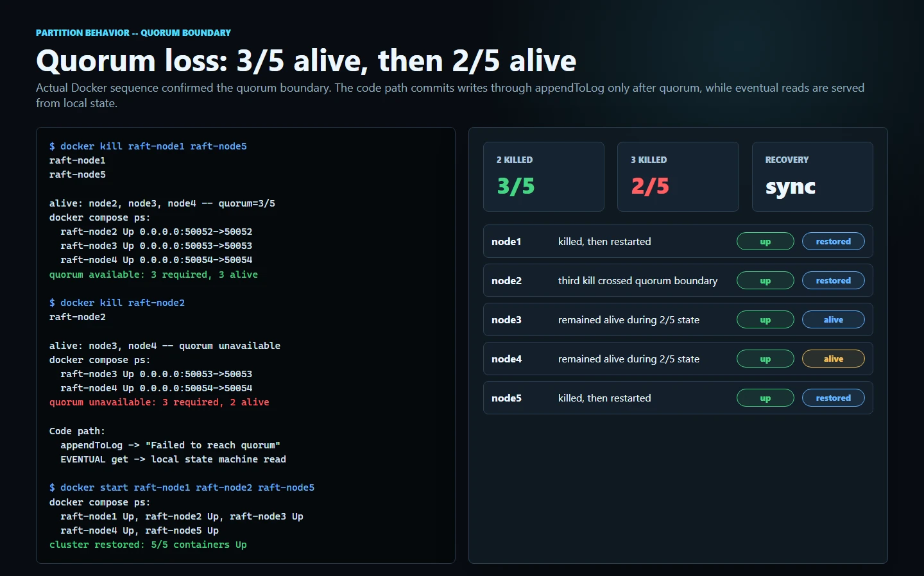Click the "Code path:" terminal line
The width and height of the screenshot is (924, 576).
click(77, 431)
